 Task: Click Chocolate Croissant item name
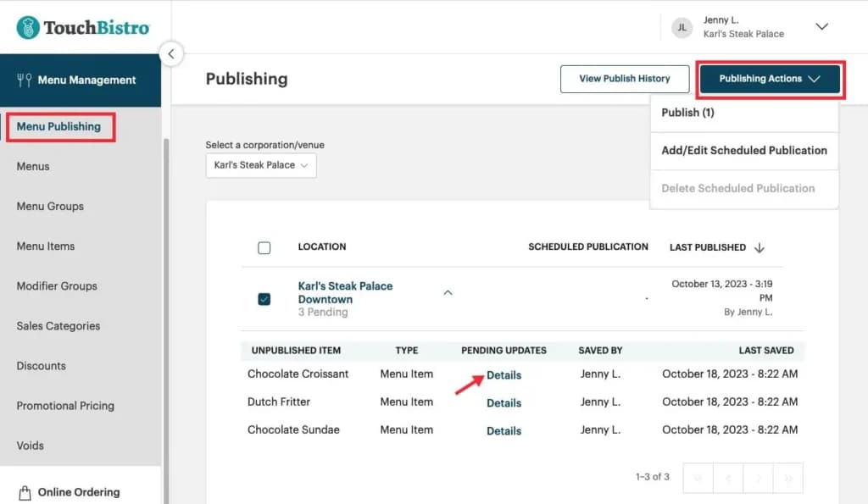pos(298,374)
